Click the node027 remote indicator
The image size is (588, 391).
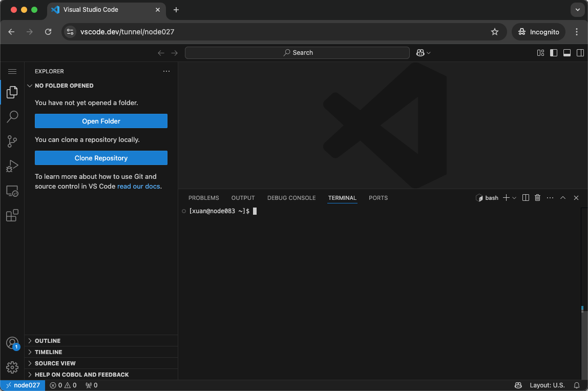(23, 385)
